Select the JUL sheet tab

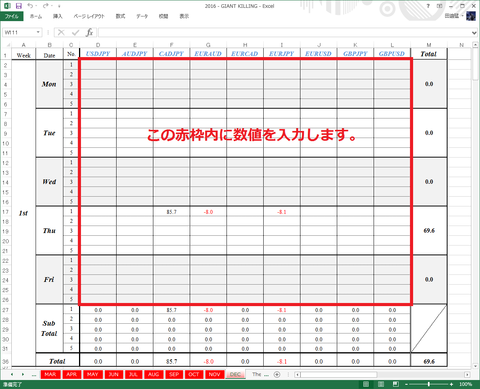(x=134, y=374)
